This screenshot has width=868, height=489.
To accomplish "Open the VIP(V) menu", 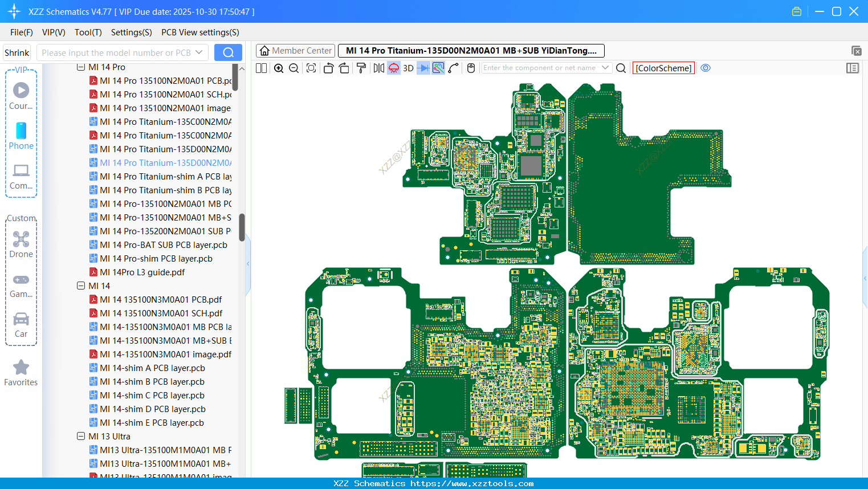I will pos(54,32).
